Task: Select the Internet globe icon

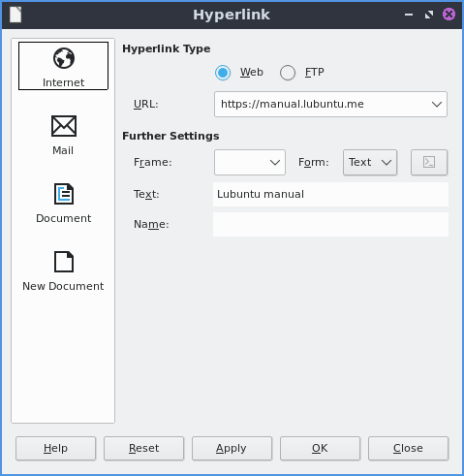Action: click(64, 58)
